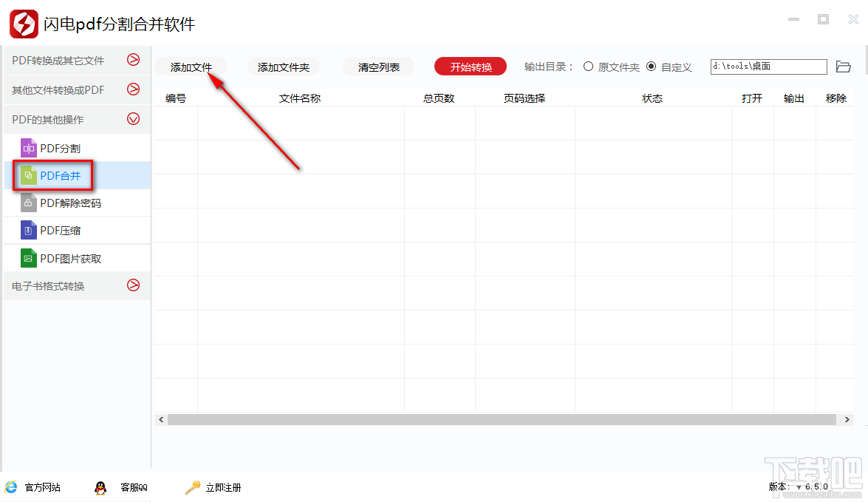Click inside the output directory path field
This screenshot has width=868, height=502.
(768, 66)
